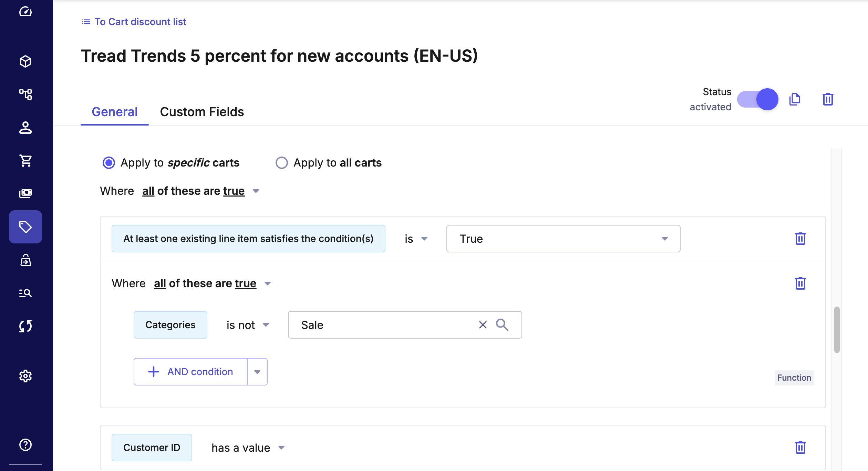Open the Settings gear icon
868x471 pixels.
pos(25,376)
